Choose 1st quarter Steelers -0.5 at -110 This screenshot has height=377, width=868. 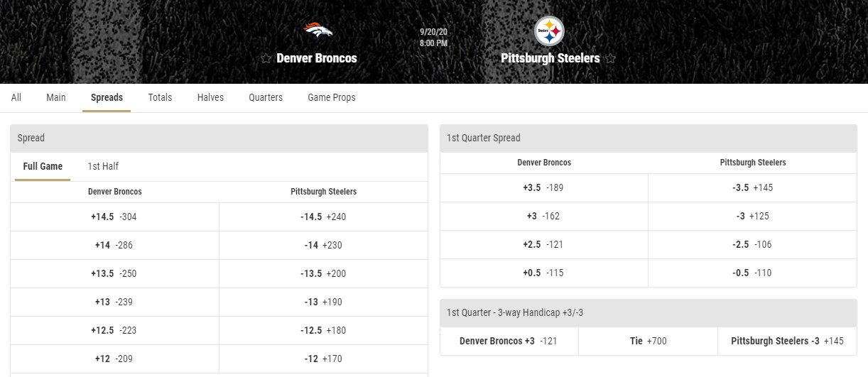(x=752, y=273)
